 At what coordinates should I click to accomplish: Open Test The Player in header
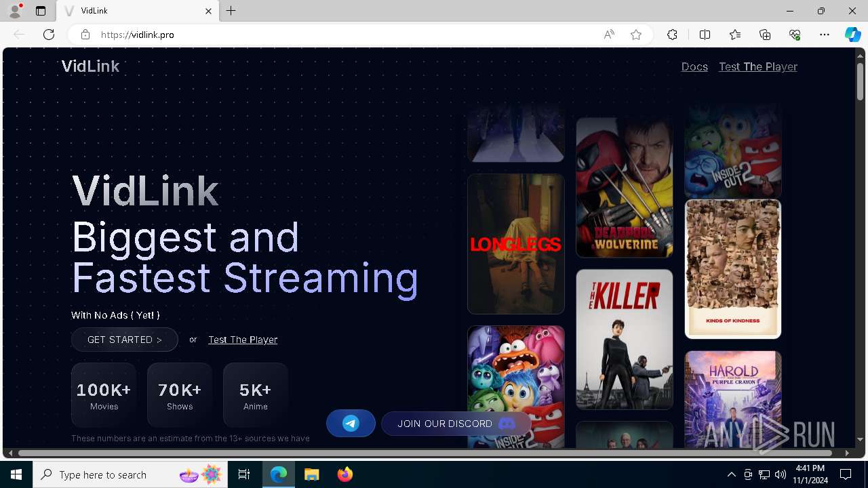tap(758, 66)
